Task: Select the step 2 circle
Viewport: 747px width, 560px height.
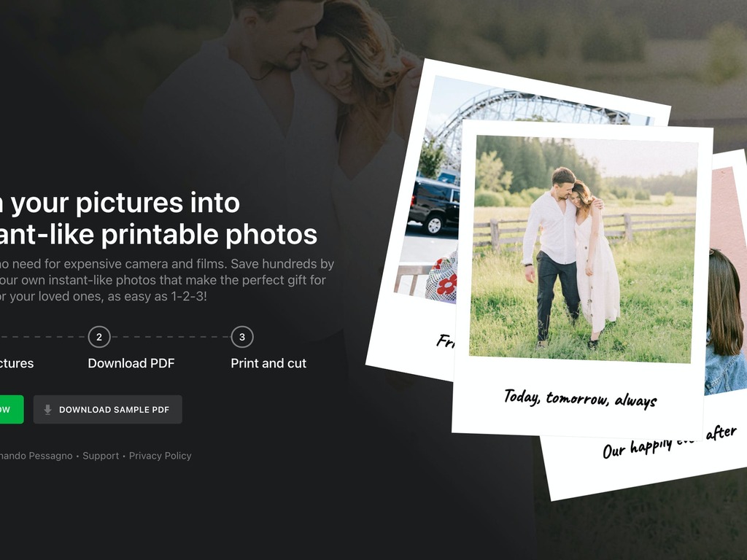Action: click(99, 337)
